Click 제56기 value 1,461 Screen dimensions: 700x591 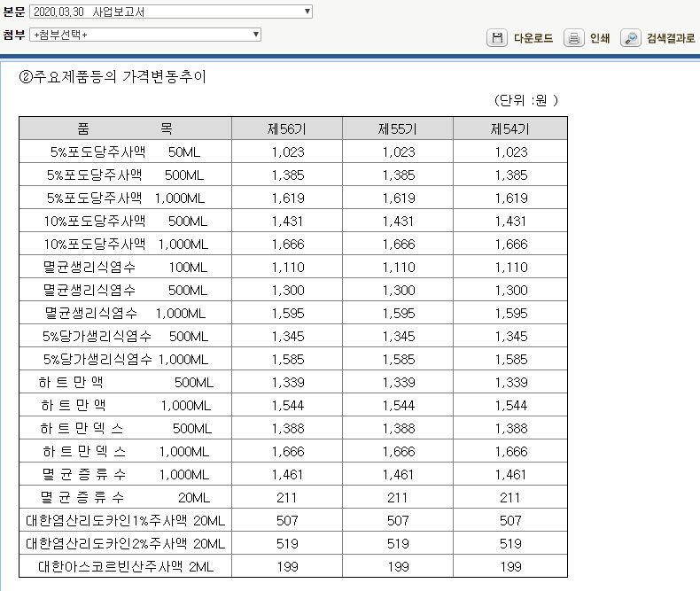pyautogui.click(x=288, y=475)
